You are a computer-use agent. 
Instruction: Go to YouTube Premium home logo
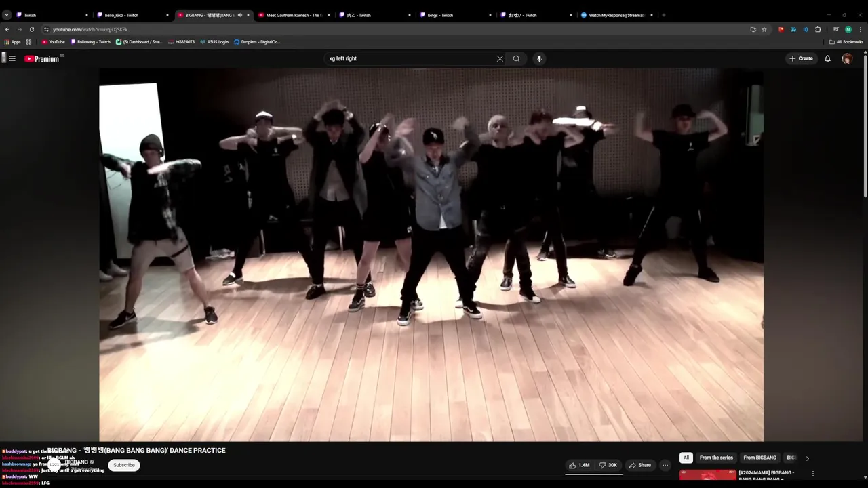tap(42, 59)
